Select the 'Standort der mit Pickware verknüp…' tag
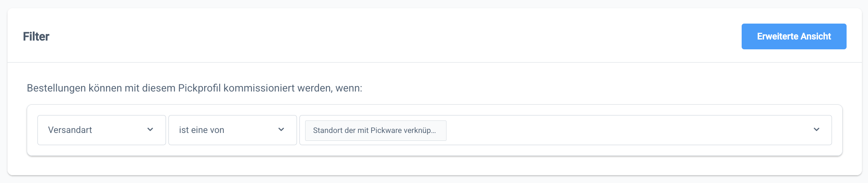868x183 pixels. pyautogui.click(x=375, y=130)
